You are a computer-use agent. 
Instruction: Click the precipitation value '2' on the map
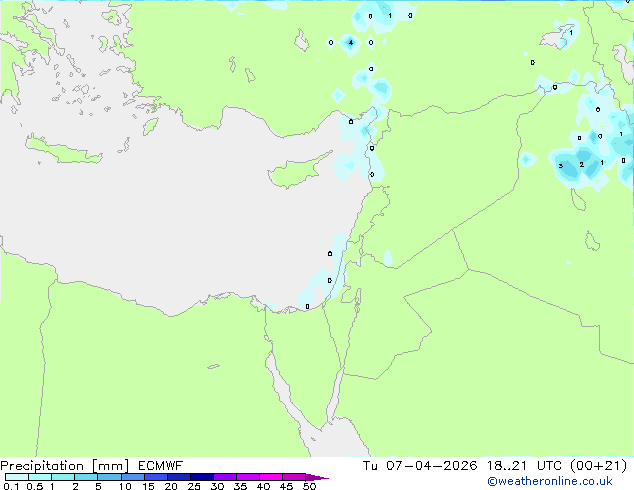coord(581,165)
